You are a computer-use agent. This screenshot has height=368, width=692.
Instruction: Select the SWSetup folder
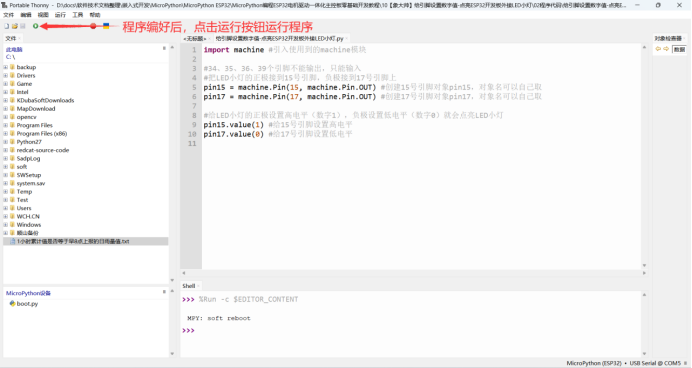(29, 175)
